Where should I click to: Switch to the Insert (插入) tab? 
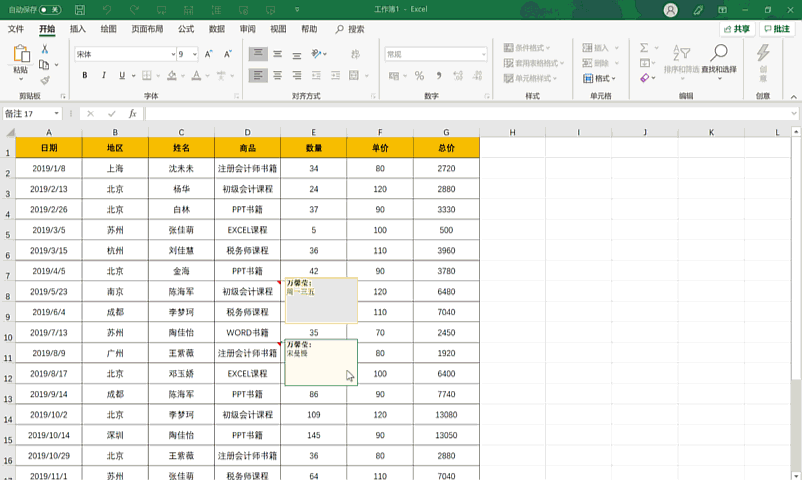coord(78,29)
